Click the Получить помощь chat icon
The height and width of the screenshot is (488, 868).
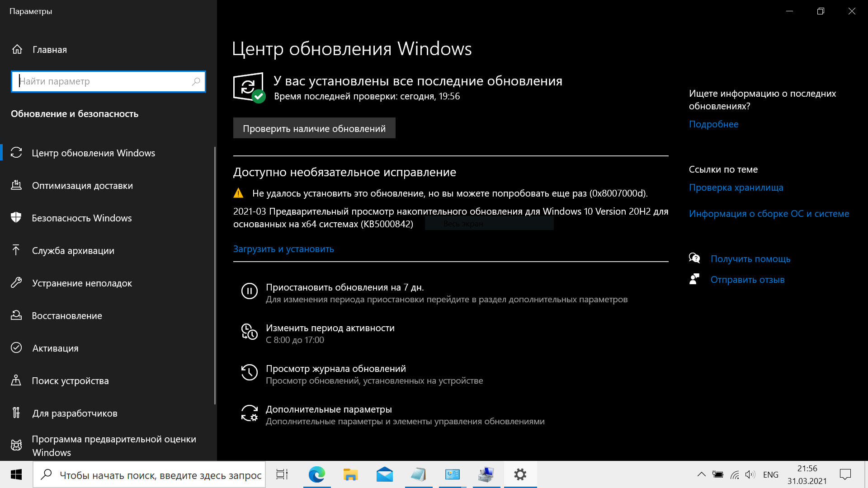coord(694,258)
